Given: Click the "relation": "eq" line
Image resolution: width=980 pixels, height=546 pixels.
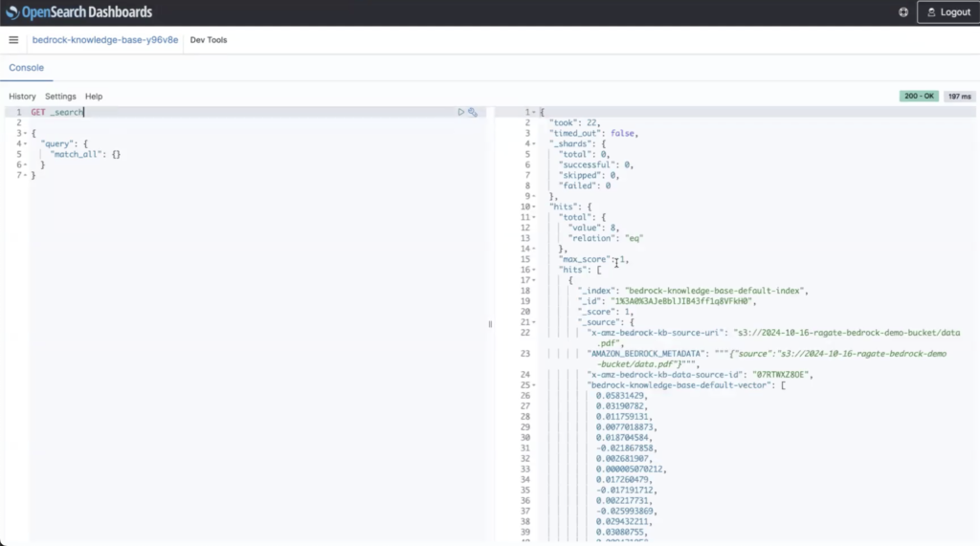Looking at the screenshot, I should tap(606, 239).
